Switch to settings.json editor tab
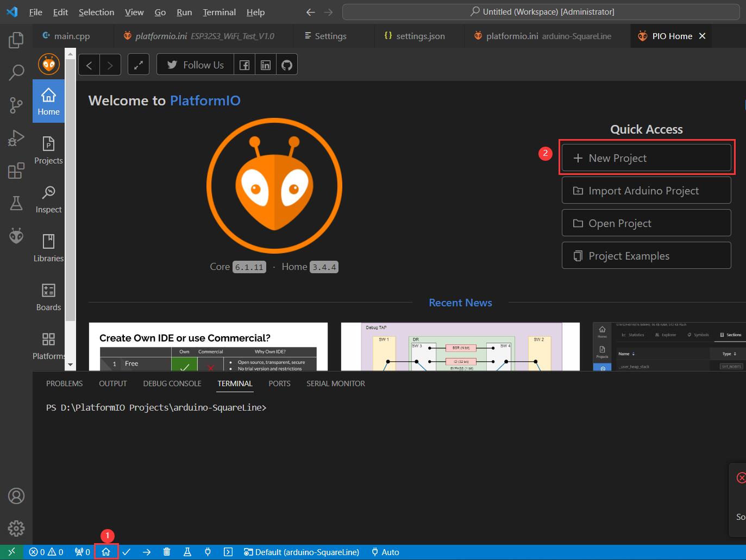Image resolution: width=746 pixels, height=560 pixels. pos(420,36)
